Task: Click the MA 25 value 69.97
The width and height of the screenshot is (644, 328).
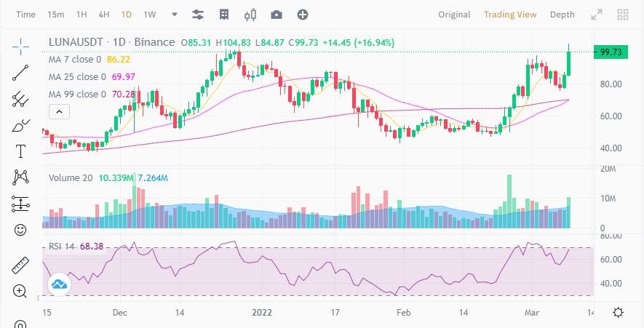Action: pos(123,77)
